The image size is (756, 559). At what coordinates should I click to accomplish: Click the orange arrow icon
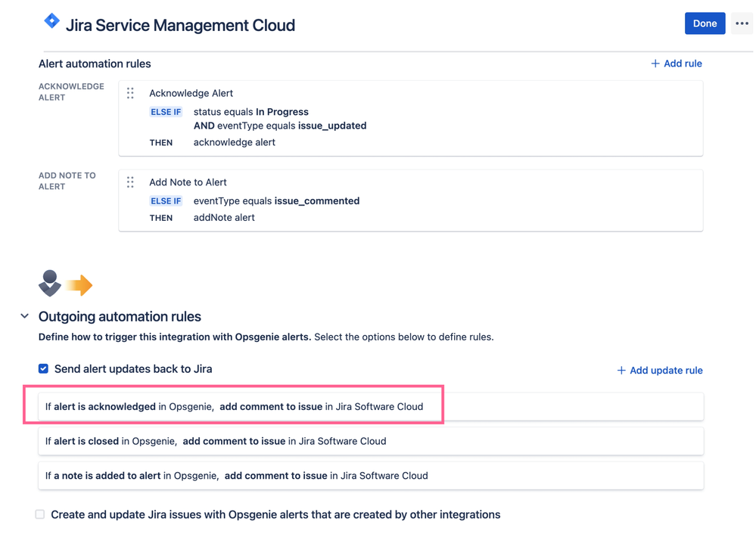(x=79, y=285)
